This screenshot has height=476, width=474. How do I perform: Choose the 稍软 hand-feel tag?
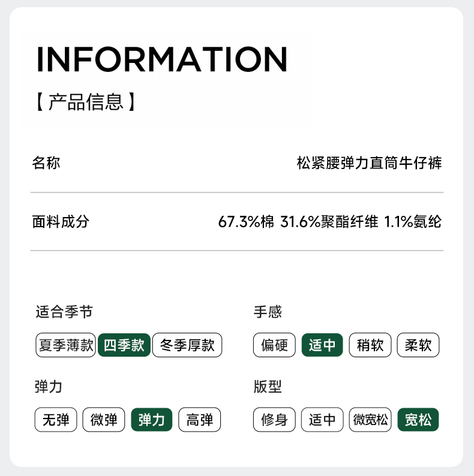(370, 345)
